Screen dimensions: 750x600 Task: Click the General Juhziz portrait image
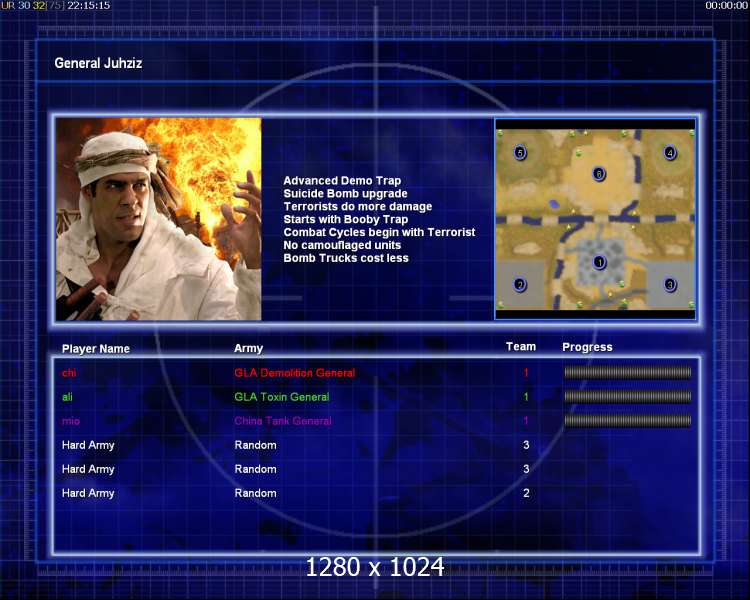click(158, 219)
